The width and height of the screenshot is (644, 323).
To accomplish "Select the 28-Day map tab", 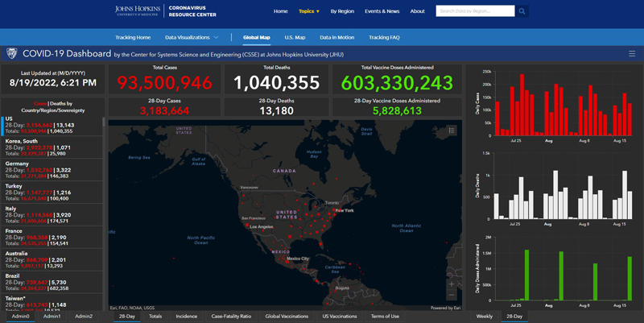I will (127, 317).
